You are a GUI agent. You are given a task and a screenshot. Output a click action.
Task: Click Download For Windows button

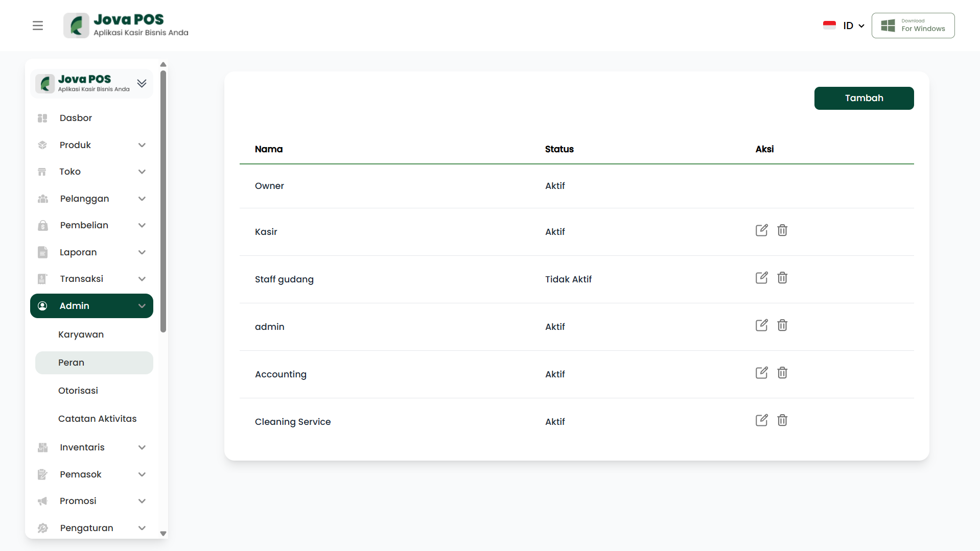coord(913,26)
